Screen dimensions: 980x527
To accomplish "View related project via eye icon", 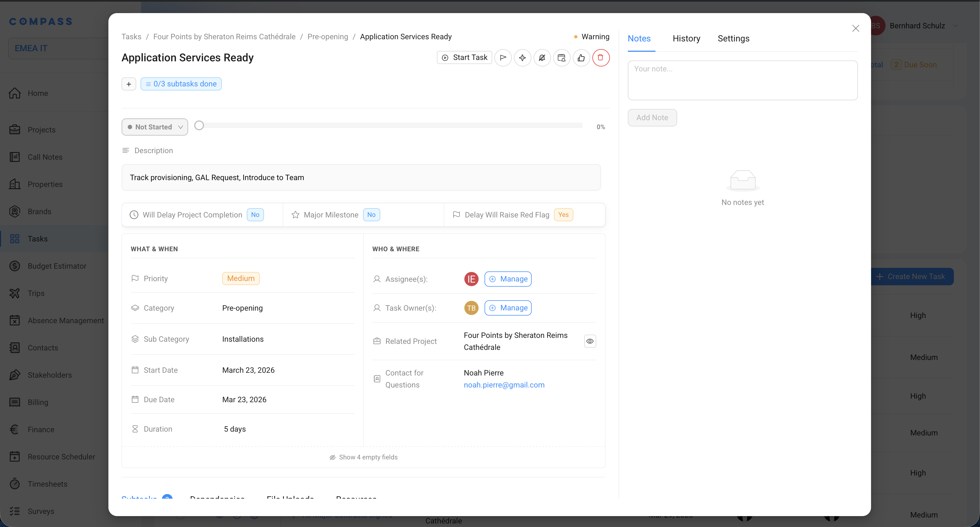I will point(590,341).
